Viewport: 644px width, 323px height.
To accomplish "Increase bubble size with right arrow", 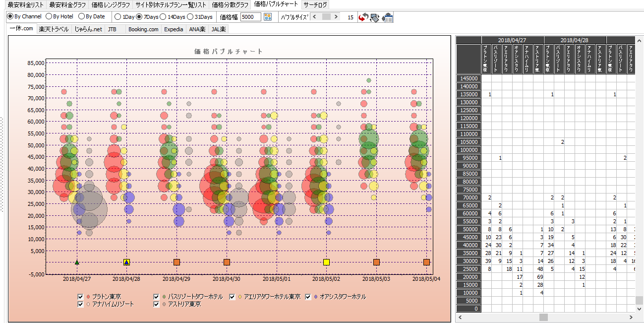I will (x=337, y=17).
